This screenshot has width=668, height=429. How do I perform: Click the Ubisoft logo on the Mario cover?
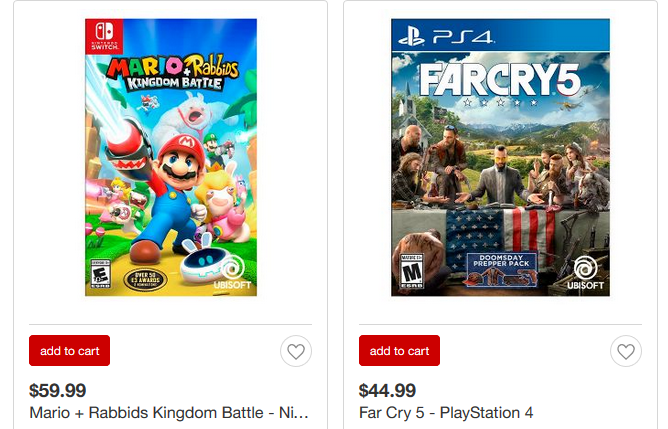232,273
